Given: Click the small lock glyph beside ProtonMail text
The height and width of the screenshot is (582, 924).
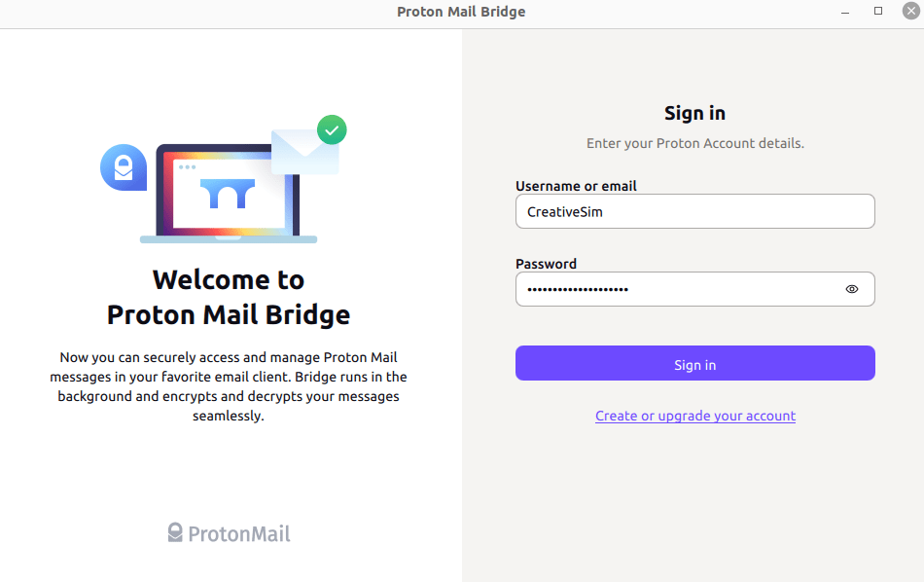Looking at the screenshot, I should [x=175, y=531].
